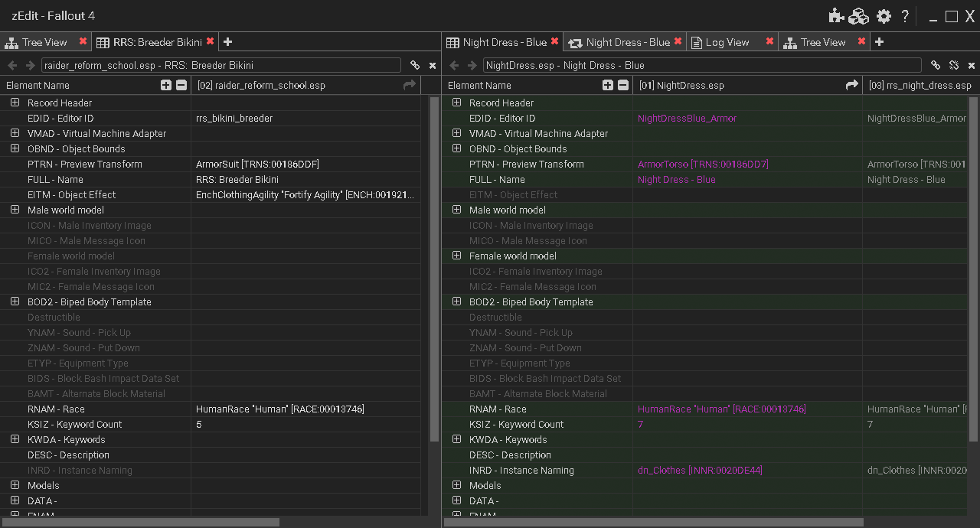
Task: Expand Models in left pane
Action: coord(15,485)
